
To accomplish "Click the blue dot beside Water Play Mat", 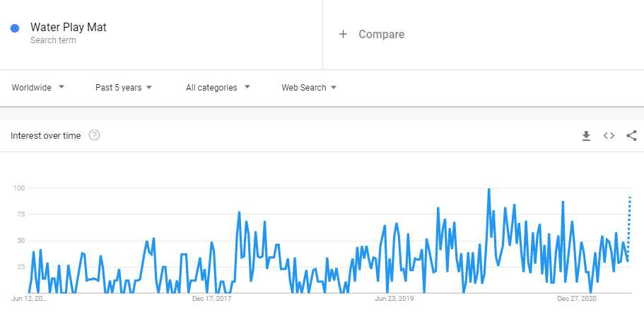I will tap(15, 28).
